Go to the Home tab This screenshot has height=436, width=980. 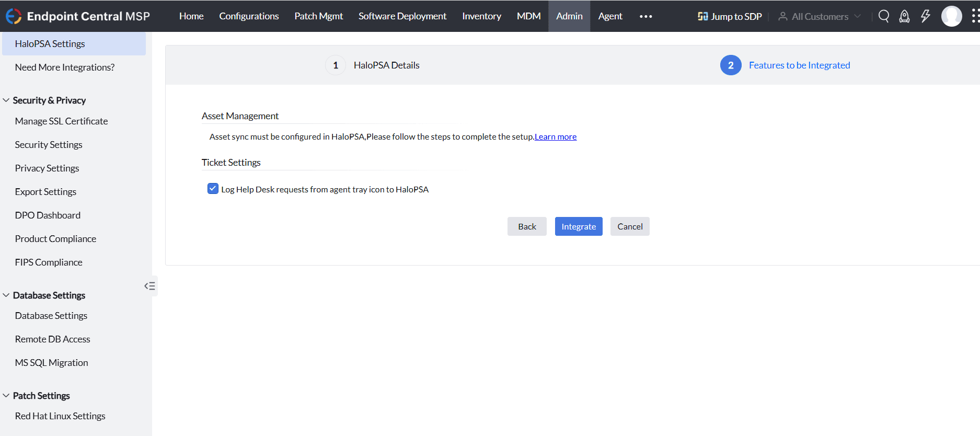[191, 16]
